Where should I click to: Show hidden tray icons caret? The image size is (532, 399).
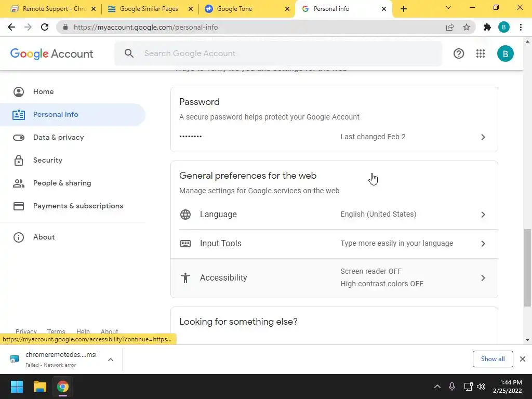[437, 387]
